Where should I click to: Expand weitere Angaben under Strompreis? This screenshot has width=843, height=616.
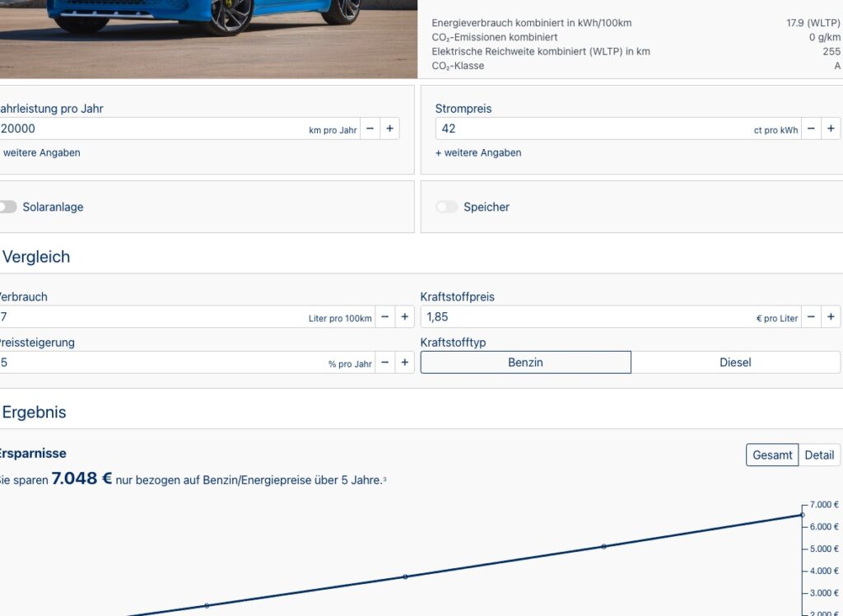pos(478,152)
